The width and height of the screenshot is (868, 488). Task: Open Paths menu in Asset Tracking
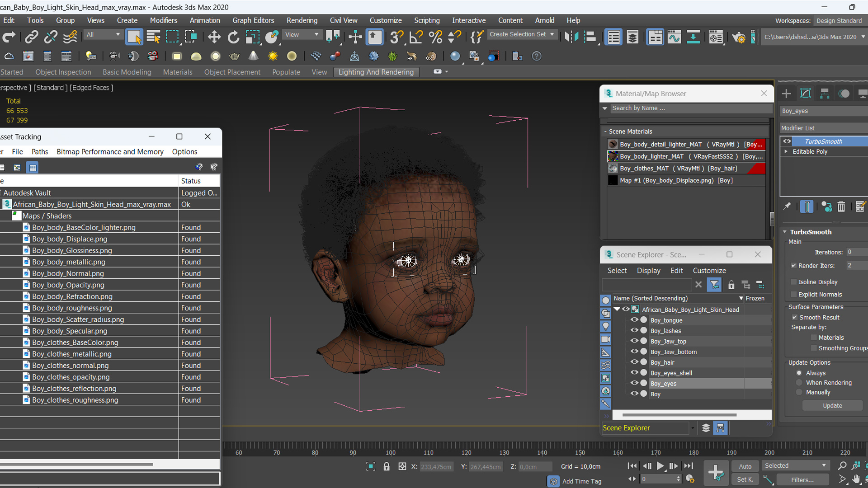40,152
